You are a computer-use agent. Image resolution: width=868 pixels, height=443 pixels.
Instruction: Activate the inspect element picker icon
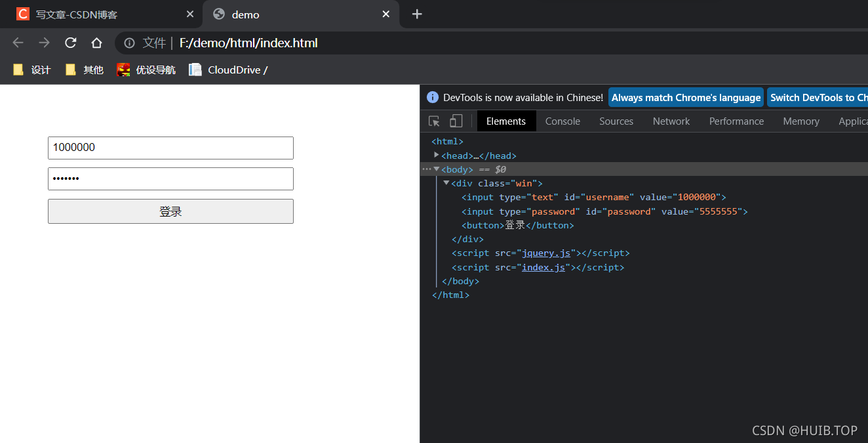point(434,121)
